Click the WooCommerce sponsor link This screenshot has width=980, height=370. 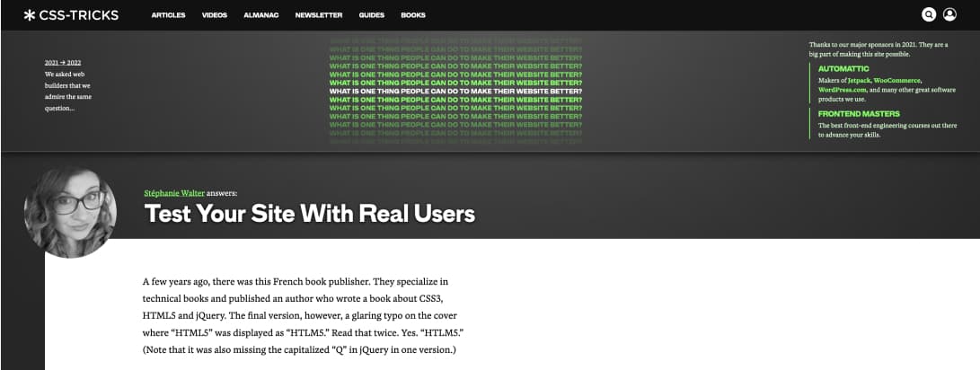pos(898,80)
